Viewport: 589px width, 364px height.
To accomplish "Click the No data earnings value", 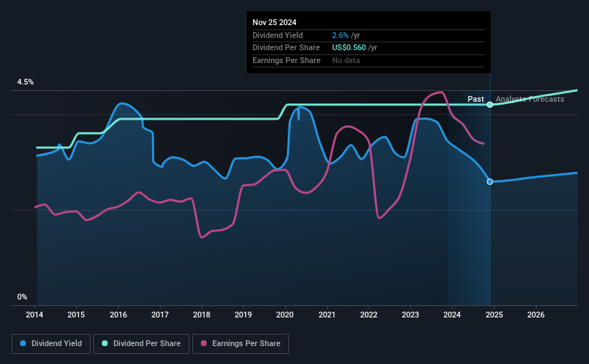I will [x=346, y=60].
